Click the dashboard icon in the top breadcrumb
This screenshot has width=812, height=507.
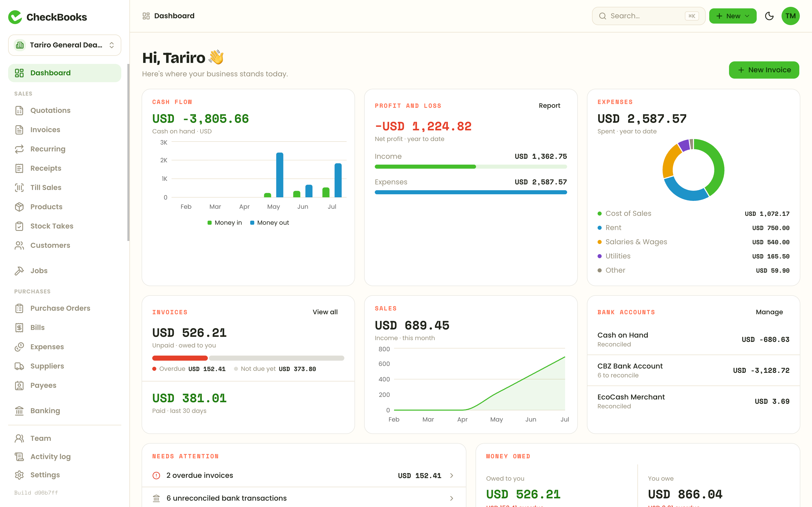pos(146,16)
